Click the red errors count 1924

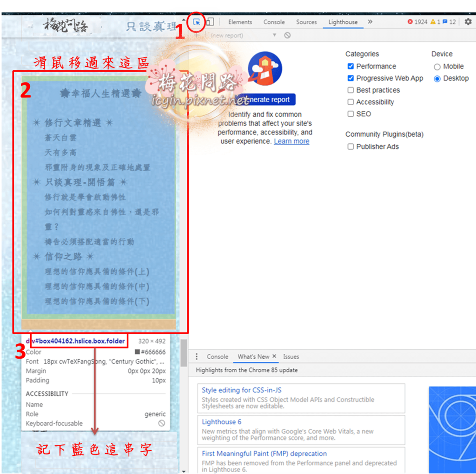[x=417, y=22]
